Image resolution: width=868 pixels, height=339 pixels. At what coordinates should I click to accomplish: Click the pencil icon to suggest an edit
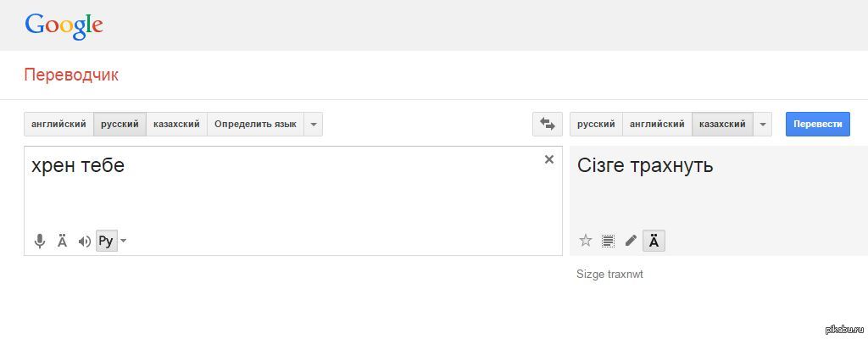click(631, 241)
